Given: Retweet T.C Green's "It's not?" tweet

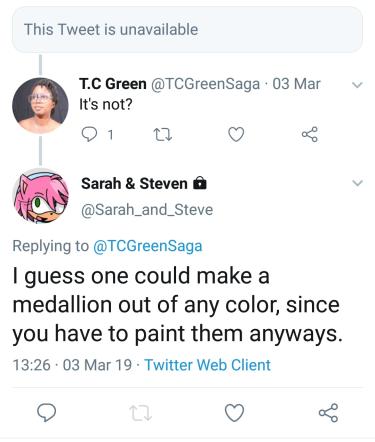Looking at the screenshot, I should click(x=162, y=135).
